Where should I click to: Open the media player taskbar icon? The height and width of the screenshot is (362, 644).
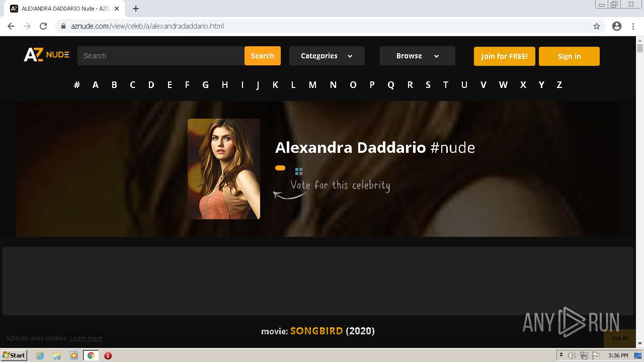tap(74, 355)
